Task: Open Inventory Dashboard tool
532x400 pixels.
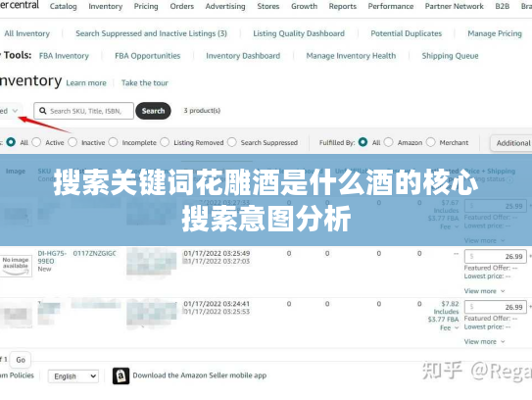Action: (x=243, y=56)
